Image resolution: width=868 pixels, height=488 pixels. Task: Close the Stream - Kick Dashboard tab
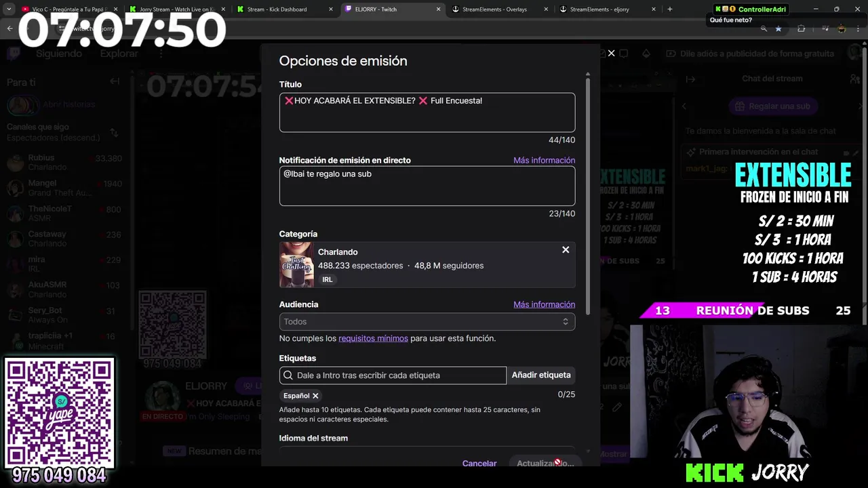pos(331,9)
